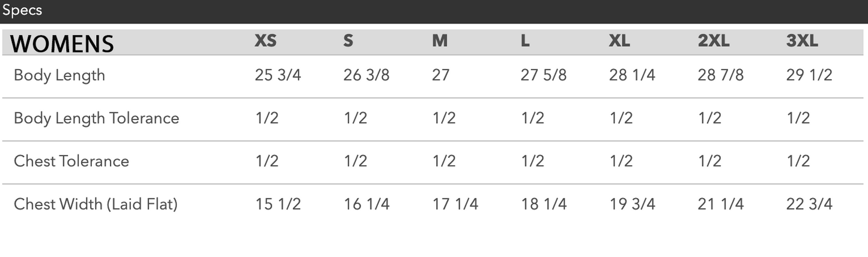Select the 19 3/4 chest width value
Image resolution: width=868 pixels, height=257 pixels.
(x=632, y=204)
